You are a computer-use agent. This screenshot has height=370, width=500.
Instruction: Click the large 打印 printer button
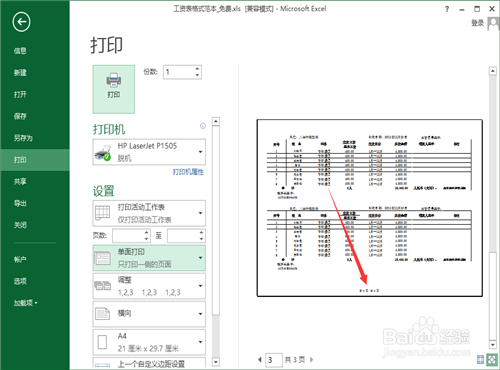114,89
